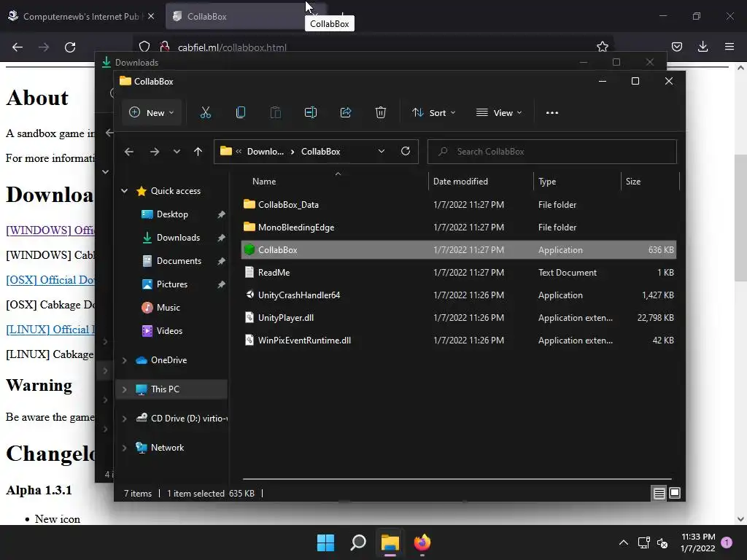Open Videos in Quick access
747x560 pixels.
point(169,331)
